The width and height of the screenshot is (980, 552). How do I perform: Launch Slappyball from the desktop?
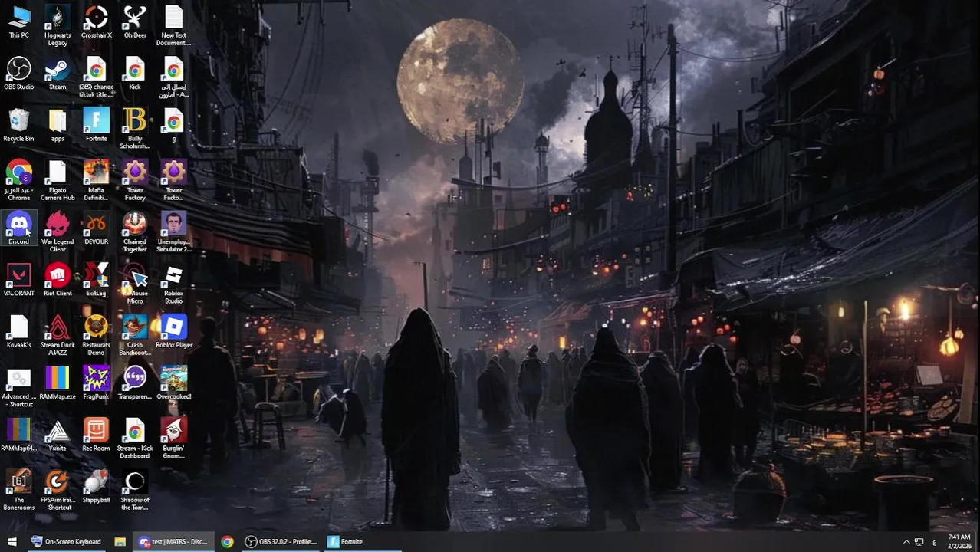pyautogui.click(x=96, y=486)
